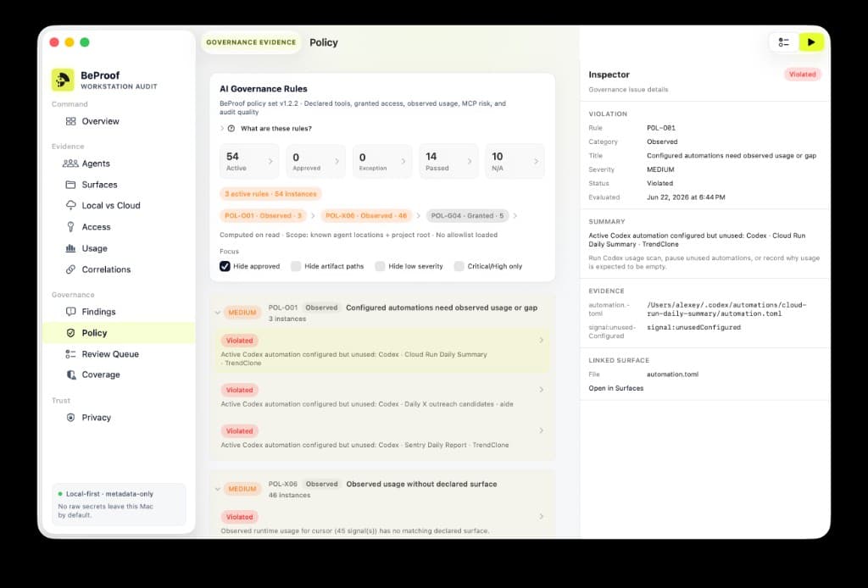
Task: Click the Access key icon
Action: tap(71, 227)
